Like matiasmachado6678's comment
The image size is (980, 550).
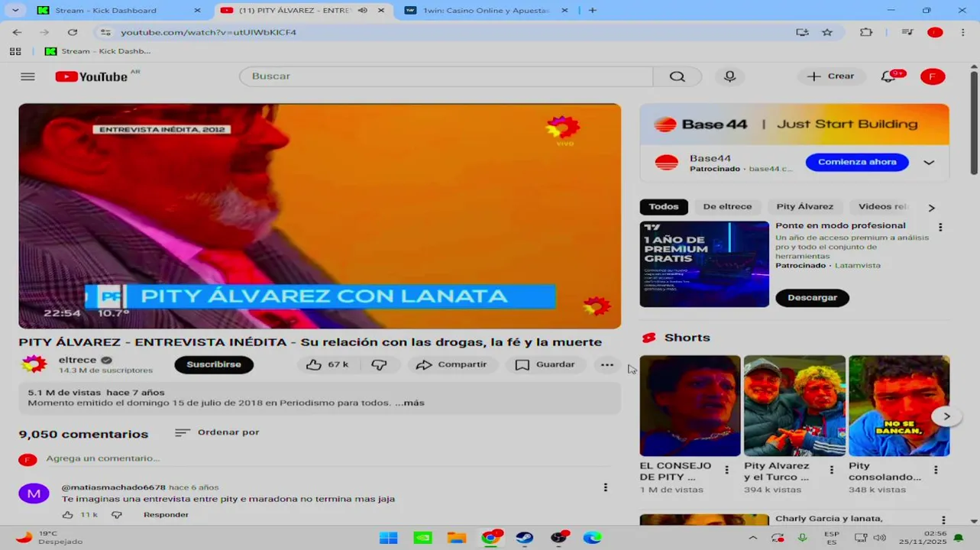pyautogui.click(x=67, y=515)
